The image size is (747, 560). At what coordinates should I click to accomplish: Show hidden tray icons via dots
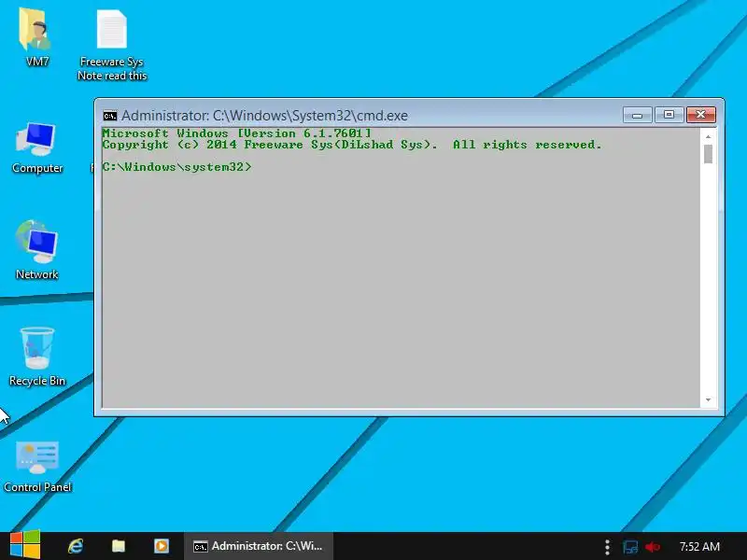coord(607,547)
